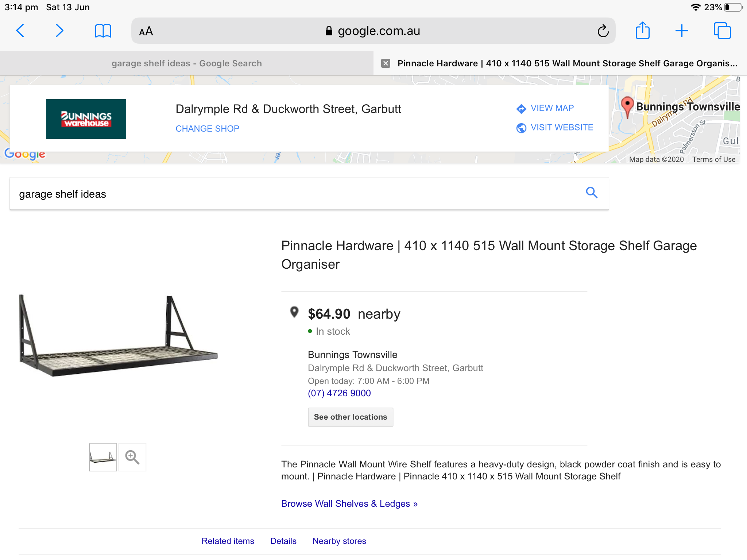This screenshot has width=747, height=560.
Task: Switch to garage shelf ideas Google Search tab
Action: pyautogui.click(x=187, y=63)
